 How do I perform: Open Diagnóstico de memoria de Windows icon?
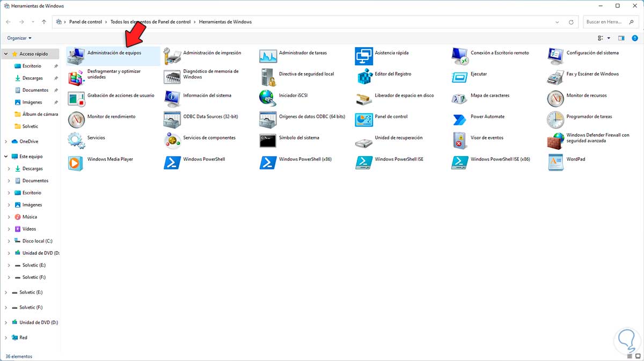coord(172,77)
